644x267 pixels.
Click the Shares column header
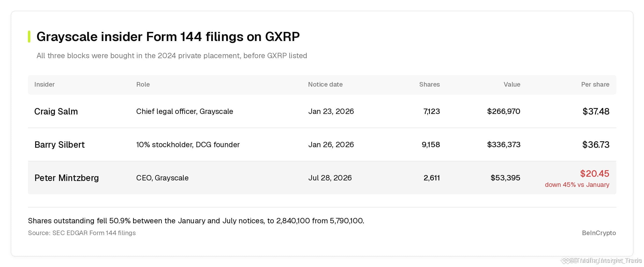(429, 84)
